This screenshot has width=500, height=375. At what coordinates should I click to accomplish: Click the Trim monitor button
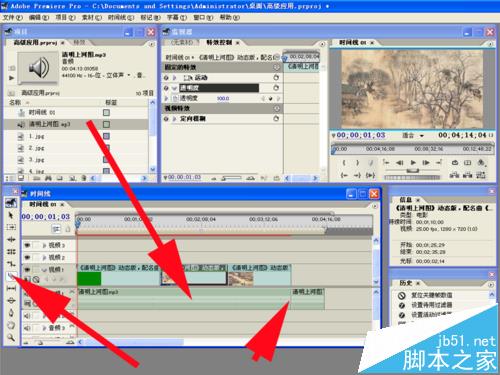[x=481, y=175]
